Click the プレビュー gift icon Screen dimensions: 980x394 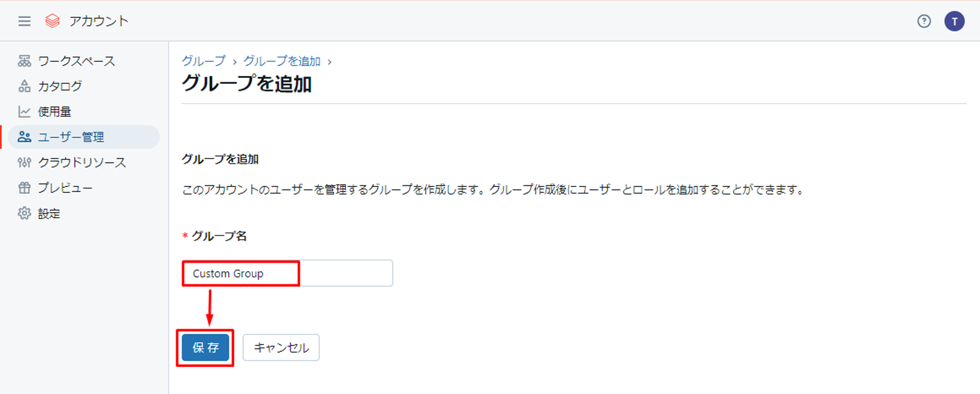(24, 188)
